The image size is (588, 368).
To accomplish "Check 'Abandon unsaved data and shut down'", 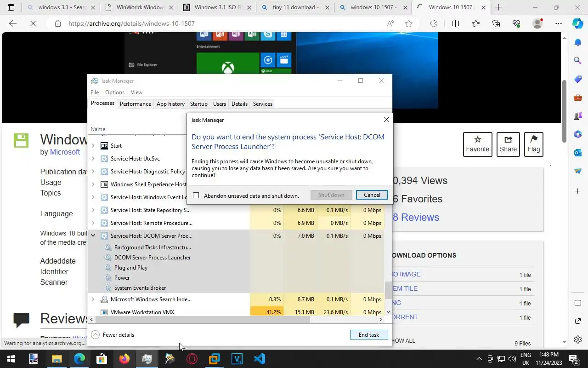I will 196,195.
